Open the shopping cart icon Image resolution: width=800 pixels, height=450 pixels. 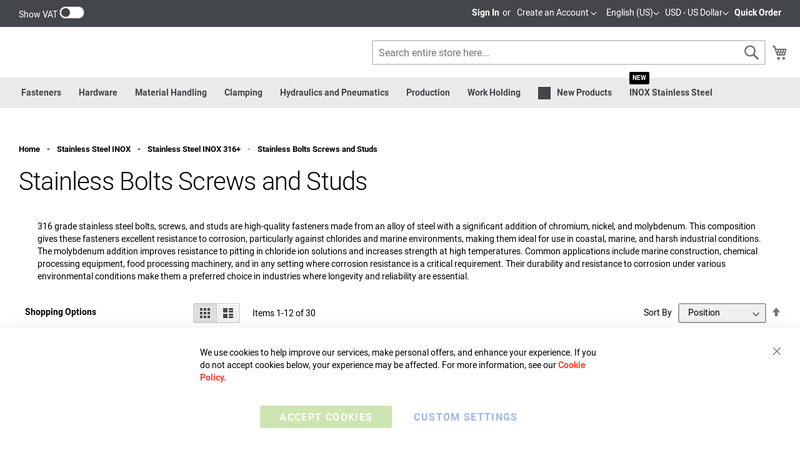tap(780, 52)
